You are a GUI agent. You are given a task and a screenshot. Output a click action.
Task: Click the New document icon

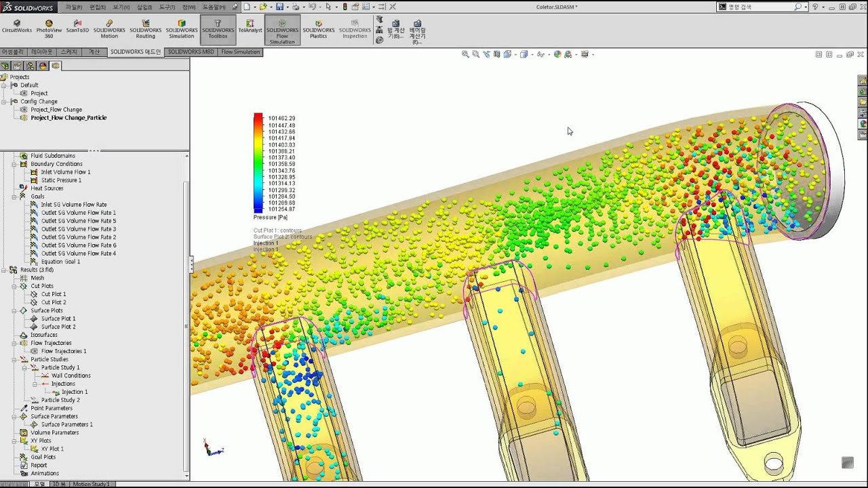[247, 6]
